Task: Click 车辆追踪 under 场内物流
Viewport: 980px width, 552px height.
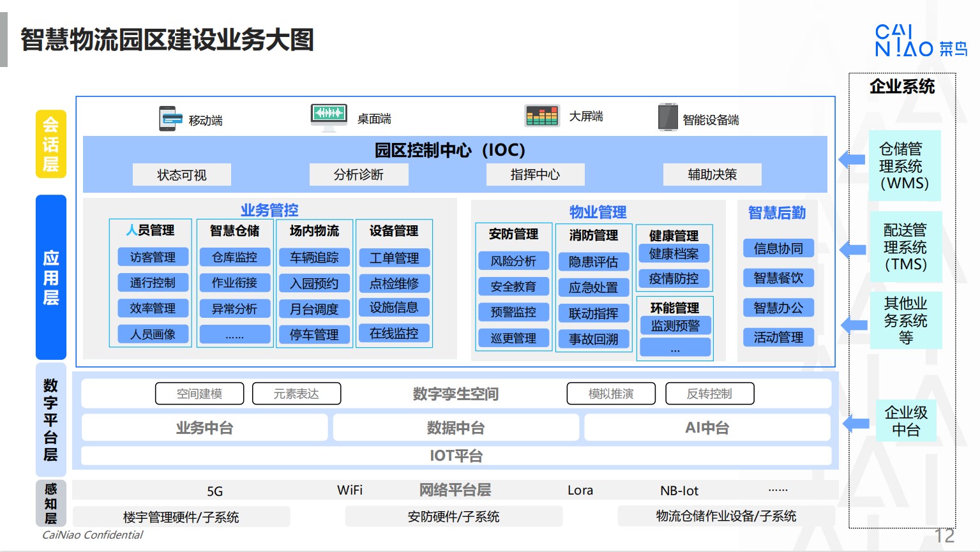Action: tap(314, 257)
